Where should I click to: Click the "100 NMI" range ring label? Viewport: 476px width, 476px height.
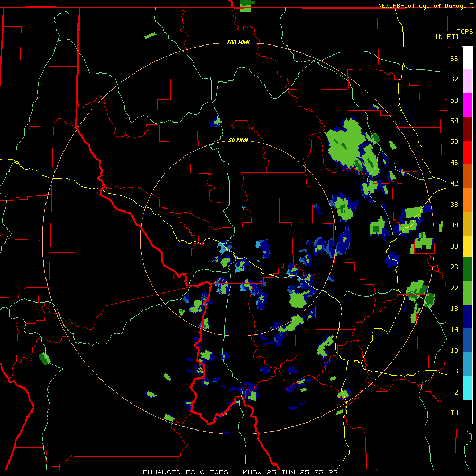(238, 42)
